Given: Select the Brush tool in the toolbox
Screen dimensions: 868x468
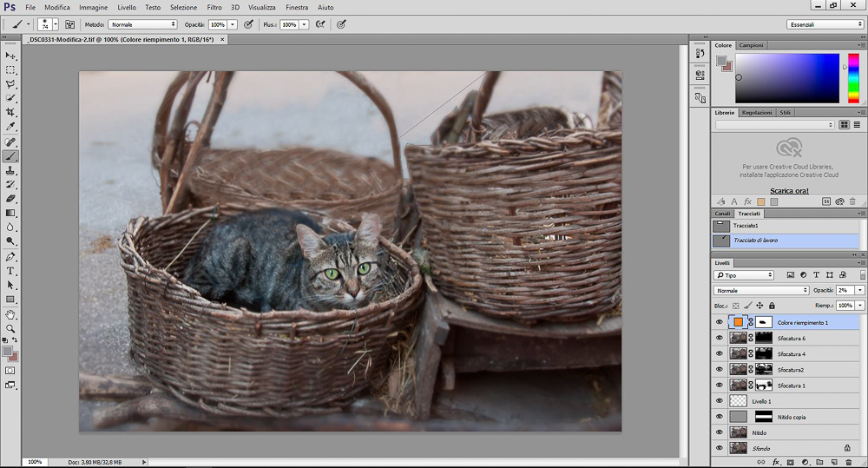Looking at the screenshot, I should tap(10, 156).
